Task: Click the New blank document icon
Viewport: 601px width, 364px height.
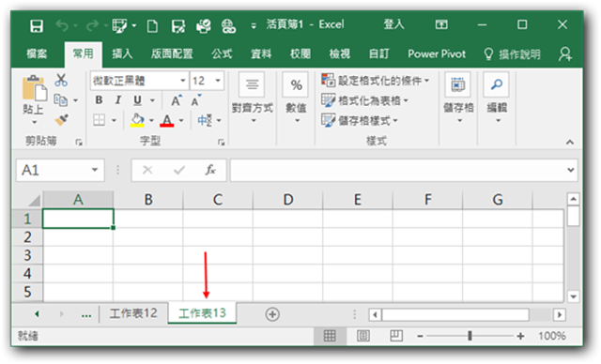Action: pos(152,26)
